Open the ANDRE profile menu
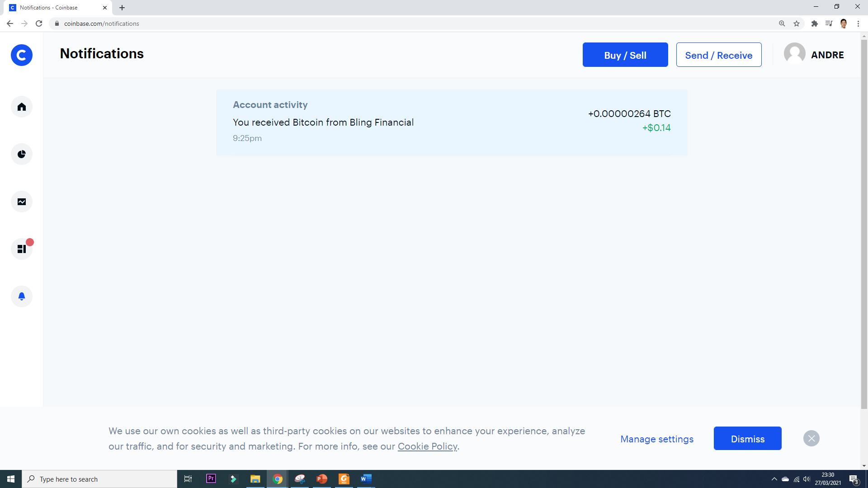 click(814, 54)
